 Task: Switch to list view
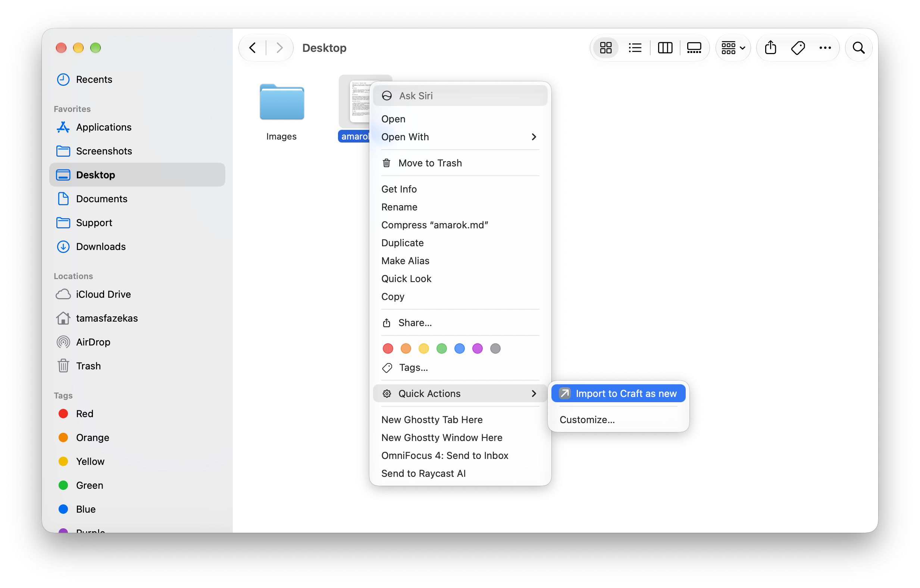click(x=635, y=48)
